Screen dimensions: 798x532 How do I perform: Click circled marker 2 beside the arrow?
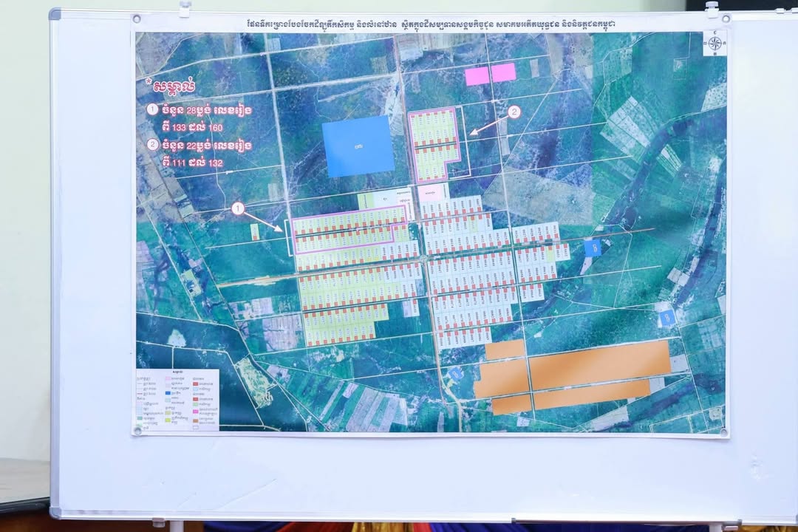(514, 112)
